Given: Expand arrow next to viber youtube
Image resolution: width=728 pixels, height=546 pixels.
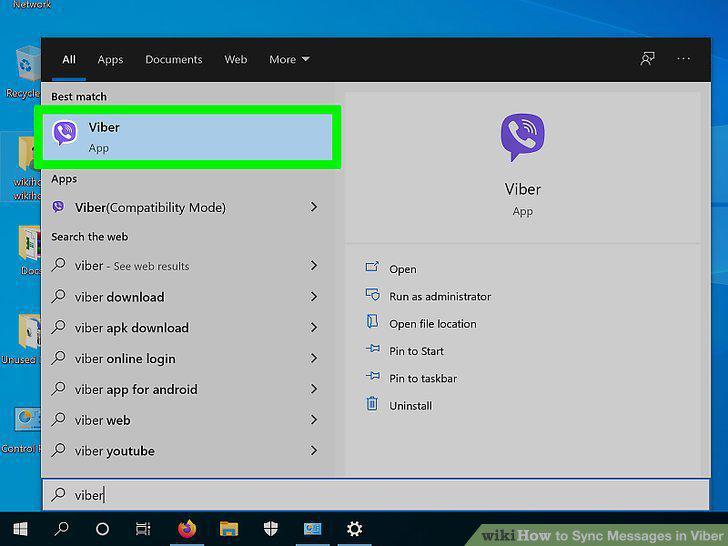Looking at the screenshot, I should [314, 450].
